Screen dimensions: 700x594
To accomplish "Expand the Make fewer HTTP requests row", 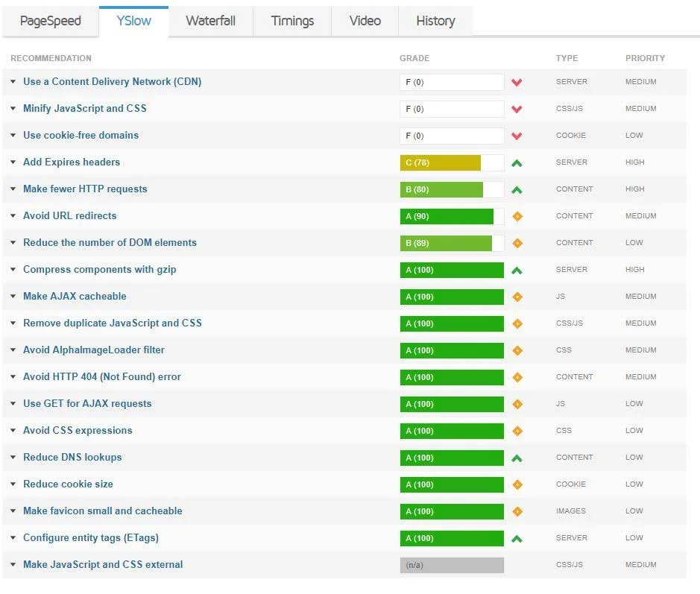I will tap(12, 189).
